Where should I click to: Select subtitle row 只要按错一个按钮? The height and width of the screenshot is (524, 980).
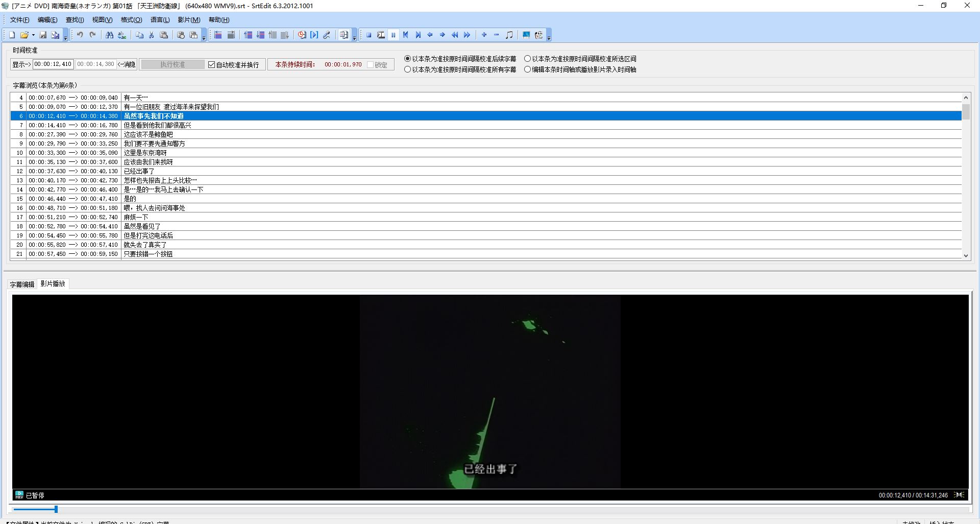[x=486, y=254]
